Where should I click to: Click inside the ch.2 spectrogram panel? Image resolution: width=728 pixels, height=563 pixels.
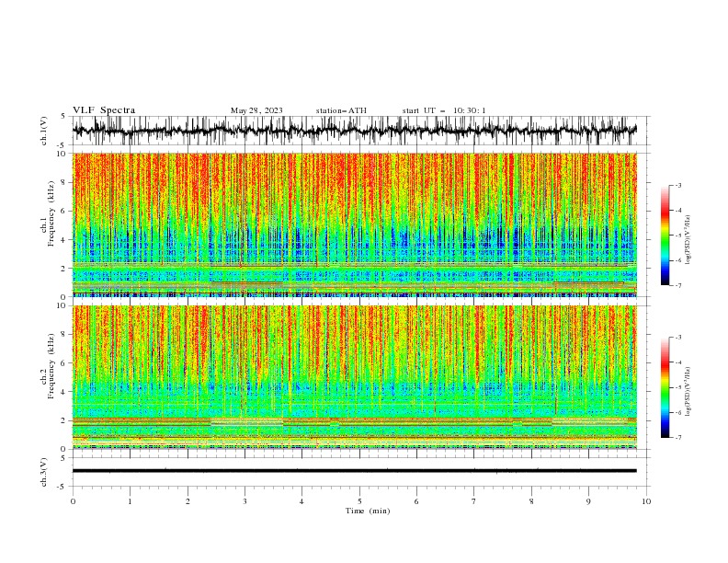355,377
